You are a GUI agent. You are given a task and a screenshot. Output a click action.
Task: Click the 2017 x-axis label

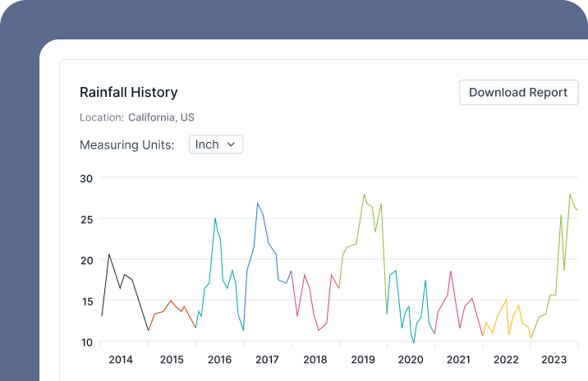(x=267, y=360)
